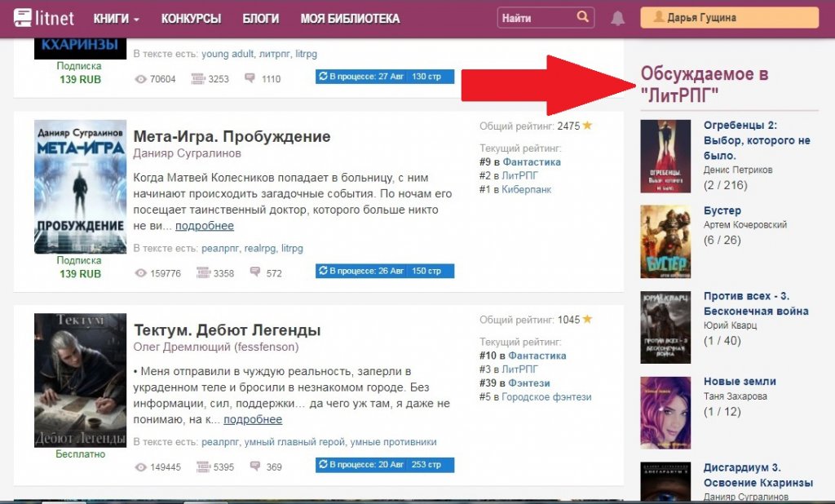Open Фантастика link at rank #9
Viewport: 835px width, 504px height.
532,162
